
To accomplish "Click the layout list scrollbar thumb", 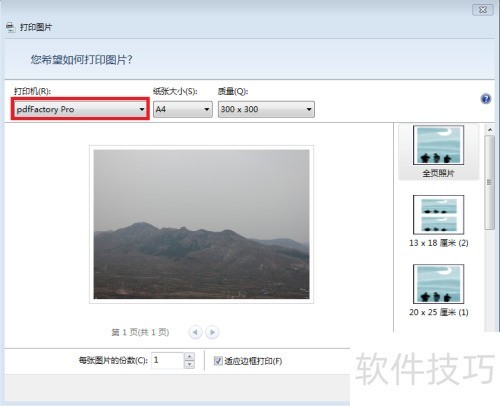I will [x=489, y=182].
